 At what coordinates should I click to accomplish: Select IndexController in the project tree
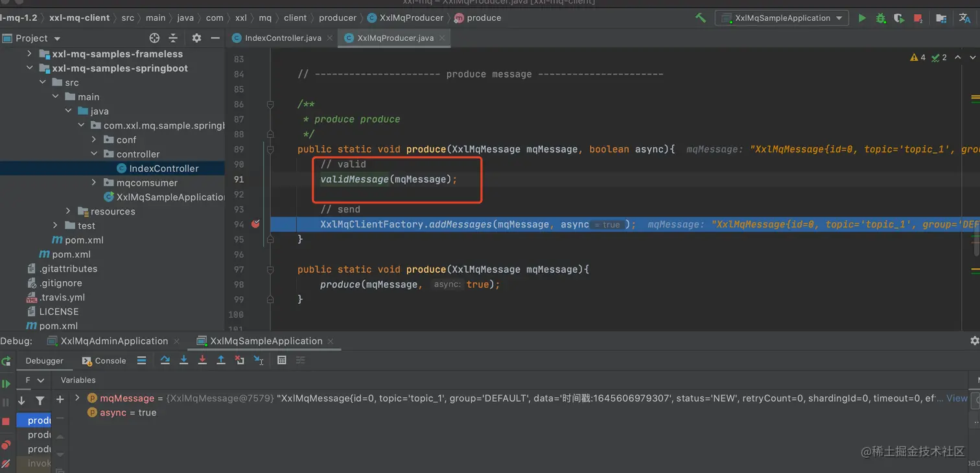pyautogui.click(x=164, y=168)
